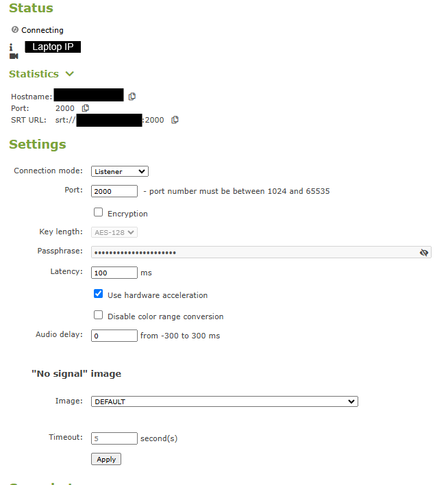Click the Statistics heading
Viewport: 448px width, 485px height.
pyautogui.click(x=34, y=74)
